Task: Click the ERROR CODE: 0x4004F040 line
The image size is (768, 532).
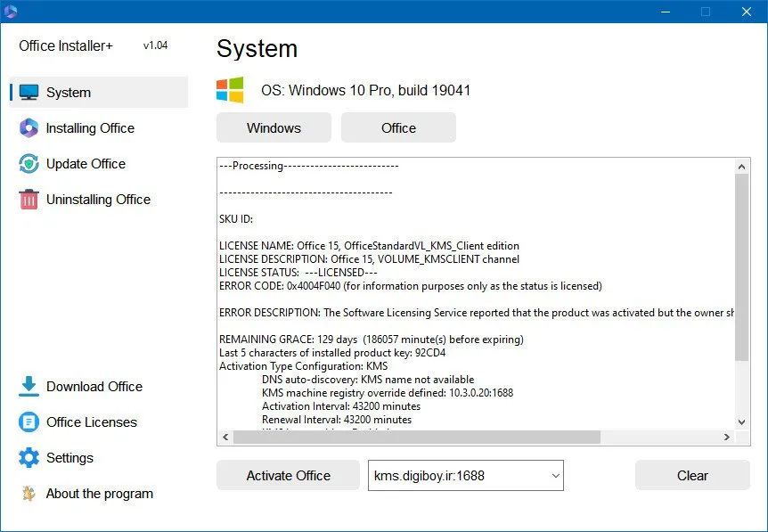Action: point(411,285)
